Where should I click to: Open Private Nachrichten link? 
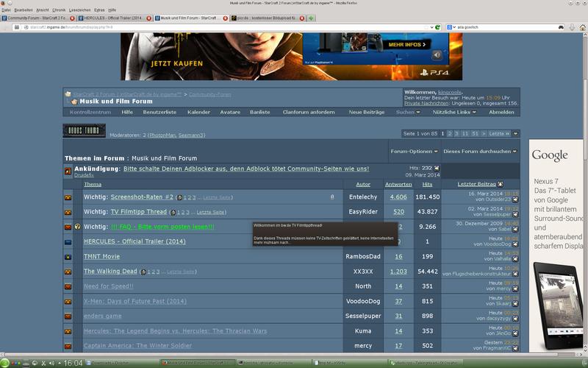(426, 103)
